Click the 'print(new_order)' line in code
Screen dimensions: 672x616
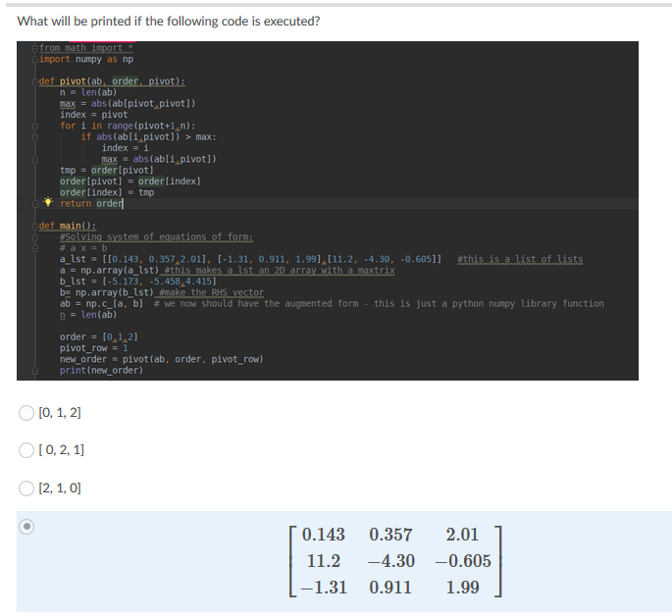(x=101, y=370)
